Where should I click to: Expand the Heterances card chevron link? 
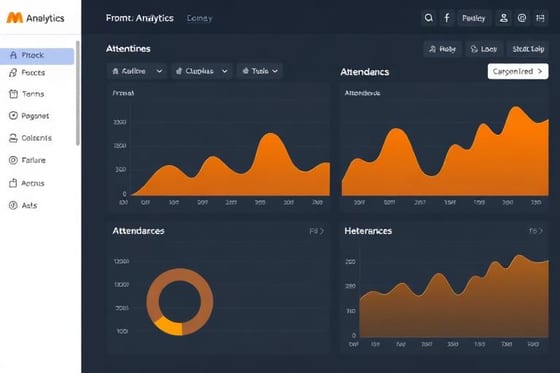(x=535, y=231)
